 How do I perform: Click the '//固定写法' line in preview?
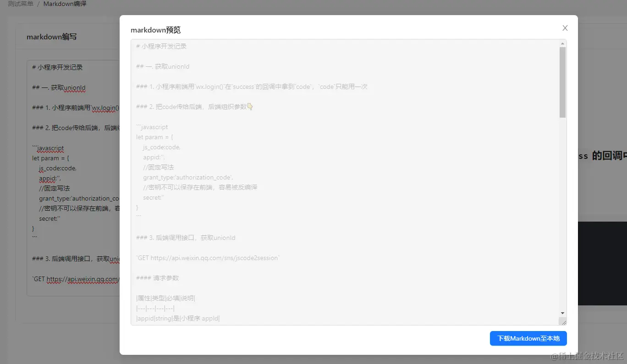[x=158, y=167]
